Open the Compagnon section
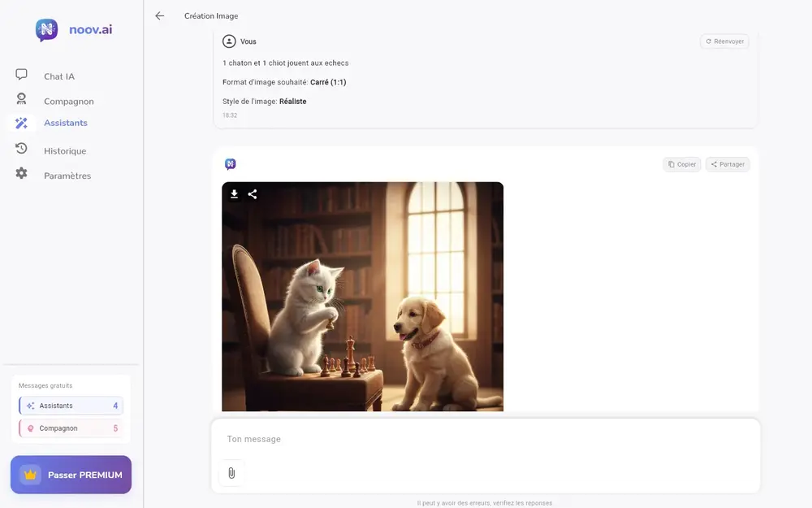Screen dimensions: 812x508 (69, 101)
